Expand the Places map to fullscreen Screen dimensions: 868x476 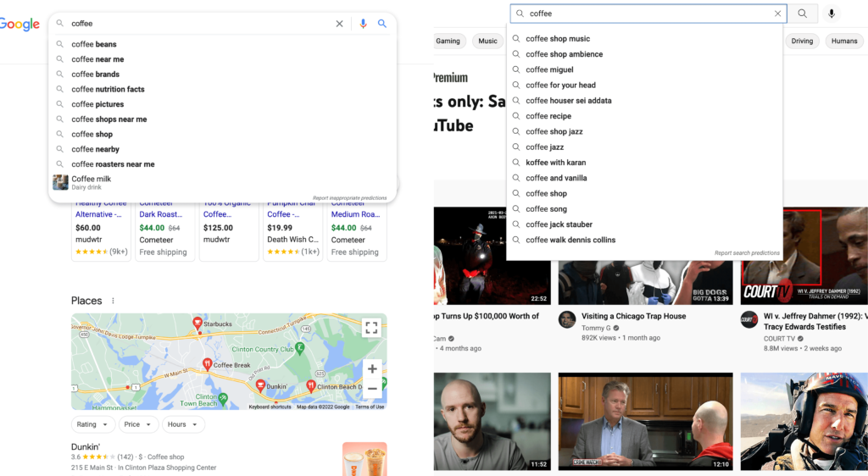pos(371,328)
